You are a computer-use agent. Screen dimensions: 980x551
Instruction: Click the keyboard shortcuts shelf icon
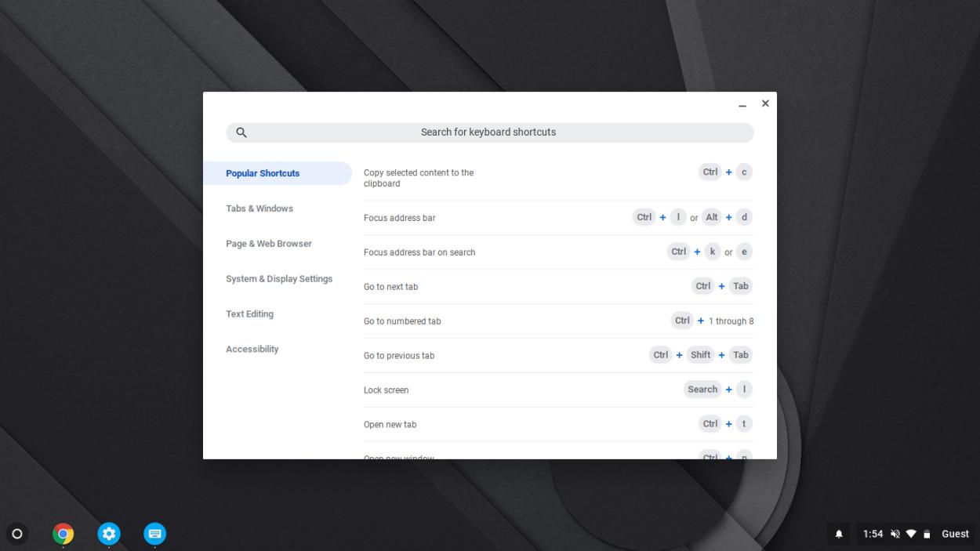point(155,534)
